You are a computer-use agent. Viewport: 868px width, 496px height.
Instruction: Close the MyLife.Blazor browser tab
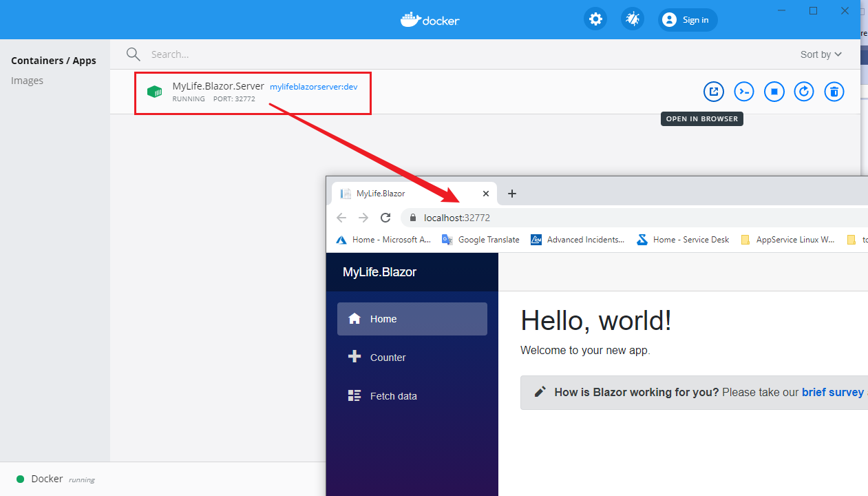[x=486, y=194]
